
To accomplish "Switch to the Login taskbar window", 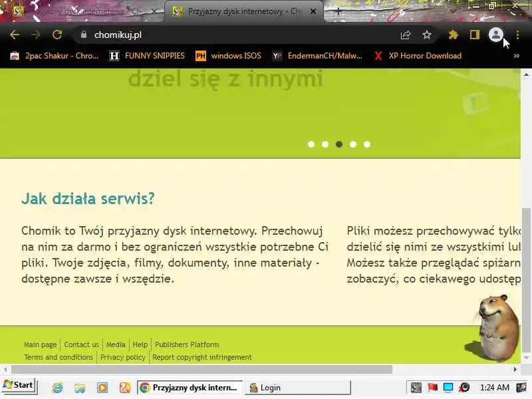I will coord(298,388).
